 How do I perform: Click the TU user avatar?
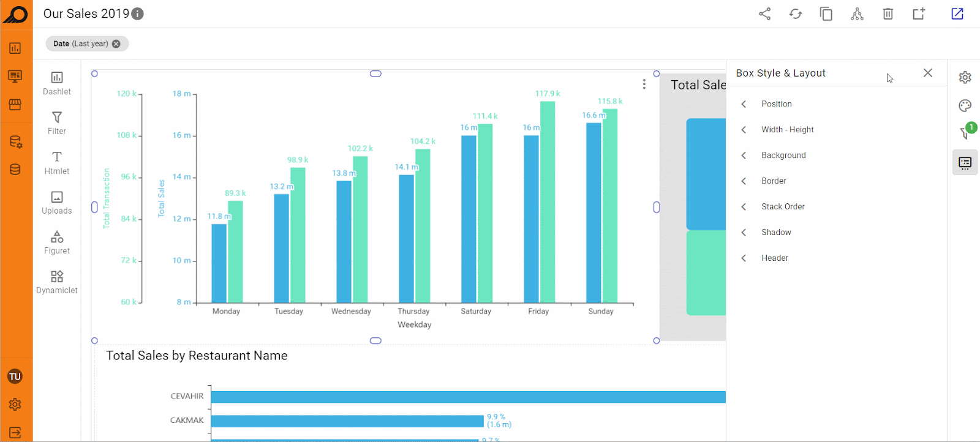pyautogui.click(x=15, y=376)
